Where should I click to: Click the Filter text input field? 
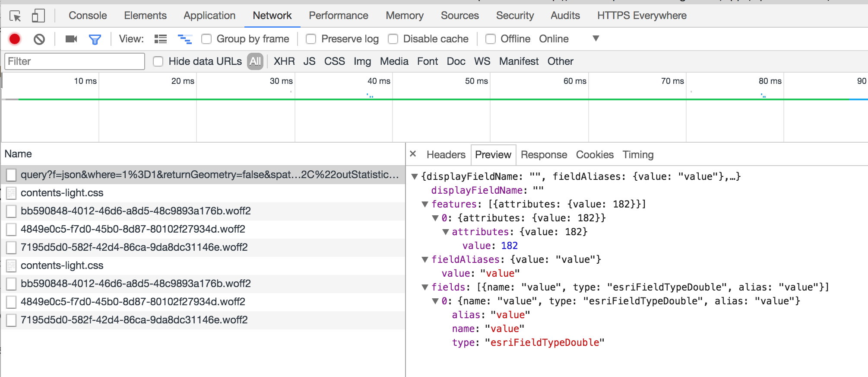click(74, 61)
